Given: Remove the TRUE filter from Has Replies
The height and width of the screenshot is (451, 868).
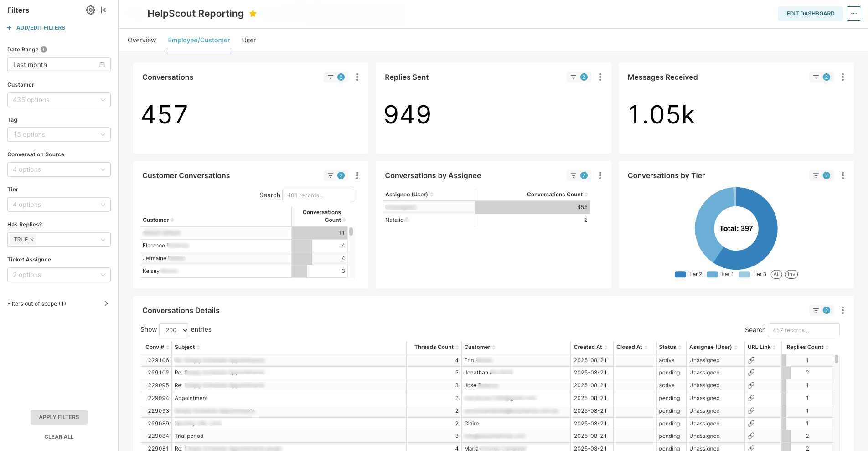Looking at the screenshot, I should pyautogui.click(x=31, y=239).
